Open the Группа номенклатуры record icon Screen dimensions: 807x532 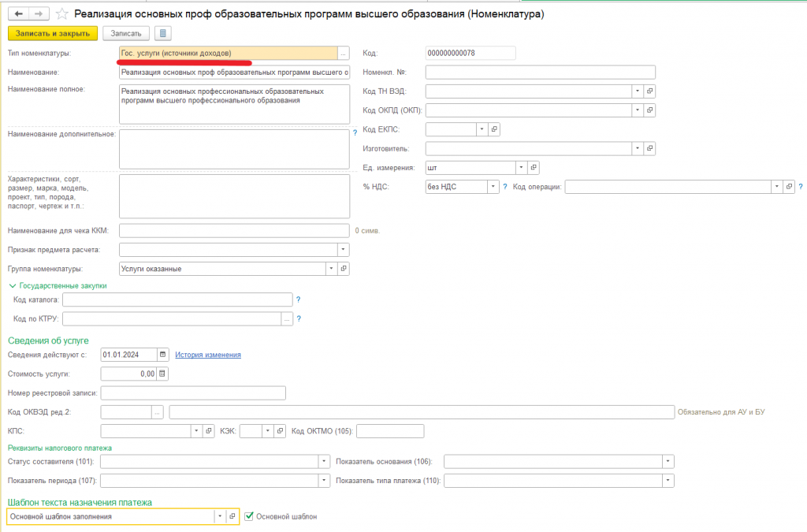344,269
